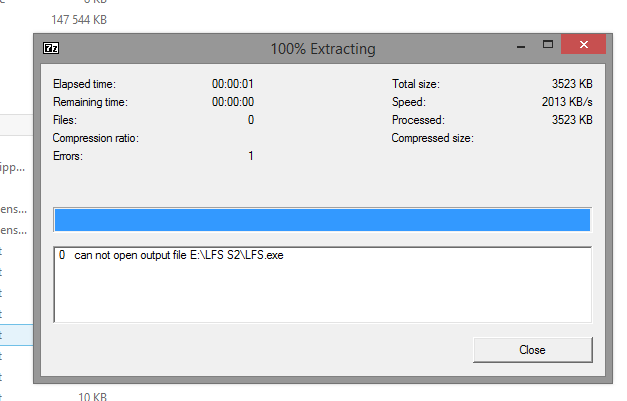Maximize the 100% Extracting window
627x401 pixels.
point(548,44)
